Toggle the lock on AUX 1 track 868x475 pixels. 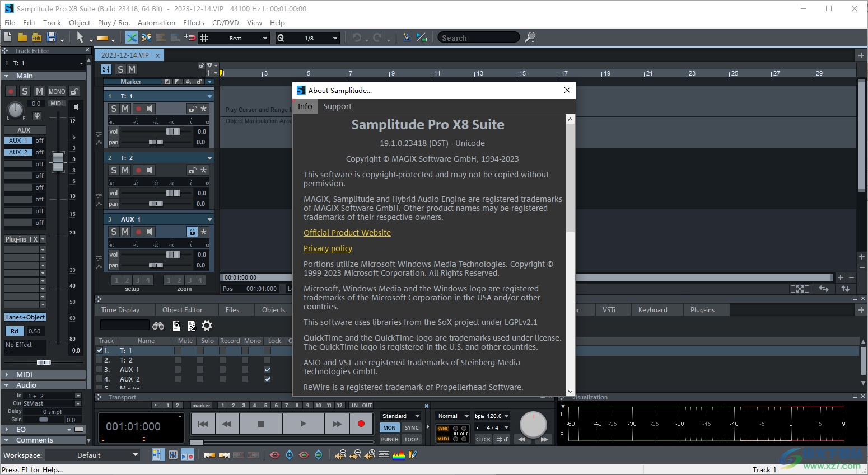coord(192,232)
